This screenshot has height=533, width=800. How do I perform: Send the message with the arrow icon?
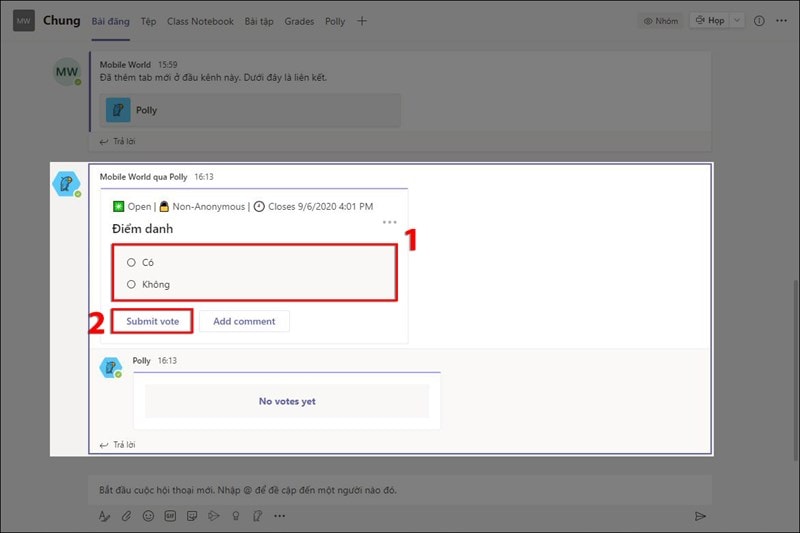pos(700,516)
